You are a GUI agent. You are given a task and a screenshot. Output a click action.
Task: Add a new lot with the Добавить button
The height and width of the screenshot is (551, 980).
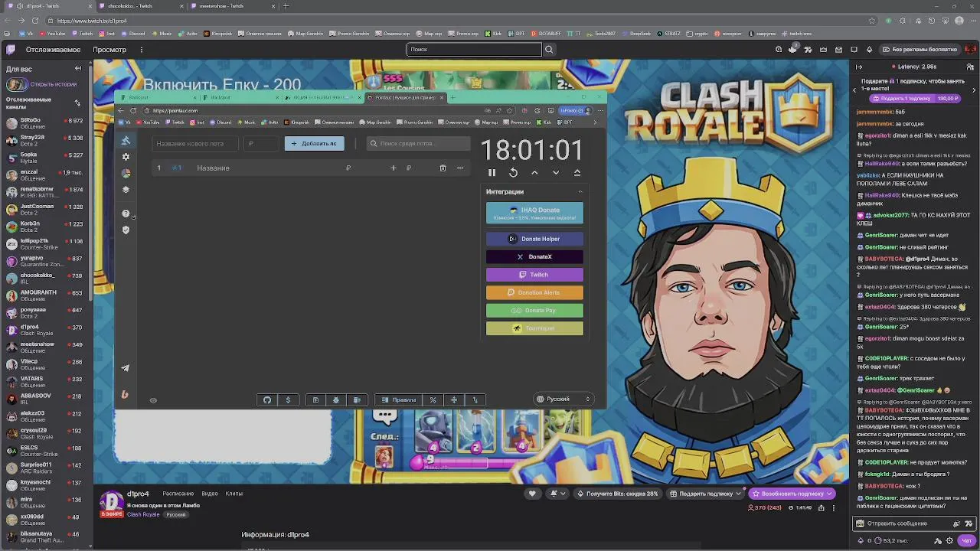[314, 143]
